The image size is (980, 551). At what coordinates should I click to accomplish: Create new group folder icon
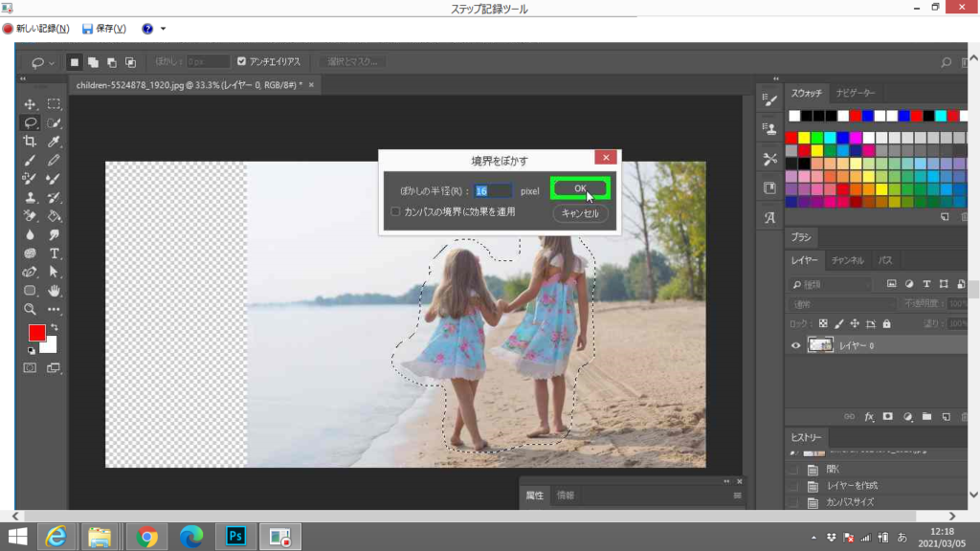click(926, 417)
